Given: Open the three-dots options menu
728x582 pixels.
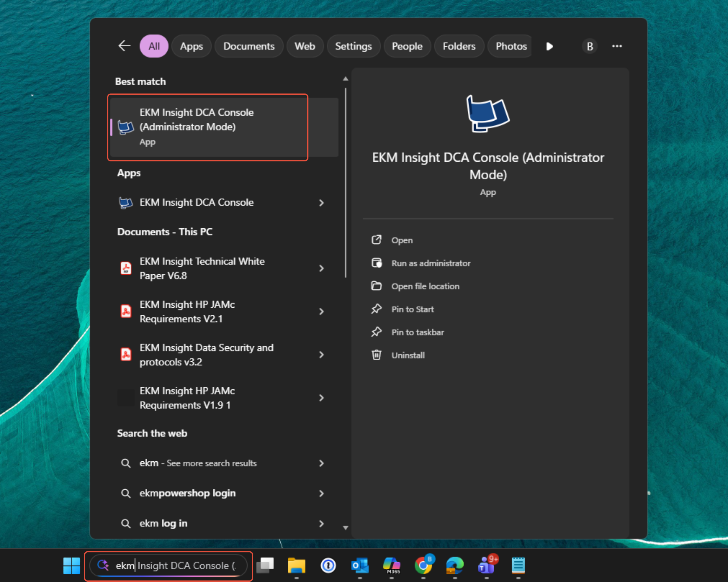Looking at the screenshot, I should click(617, 46).
